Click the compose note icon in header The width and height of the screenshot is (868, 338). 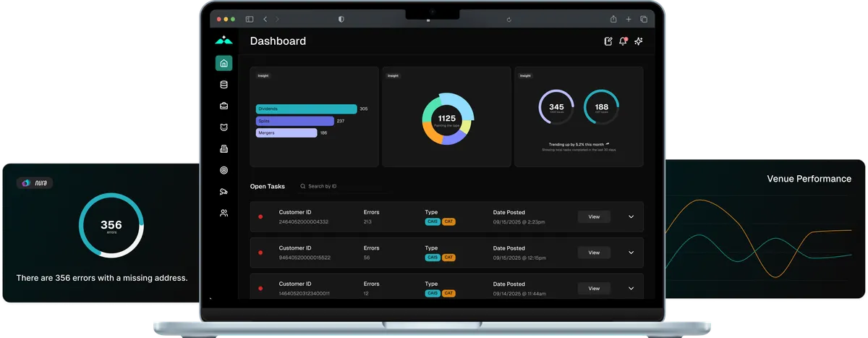coord(608,41)
